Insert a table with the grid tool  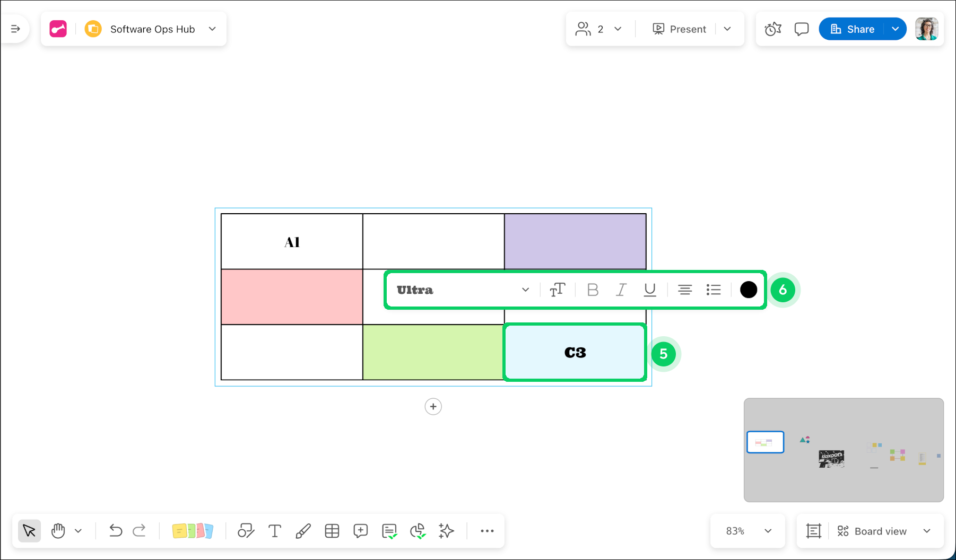coord(332,531)
